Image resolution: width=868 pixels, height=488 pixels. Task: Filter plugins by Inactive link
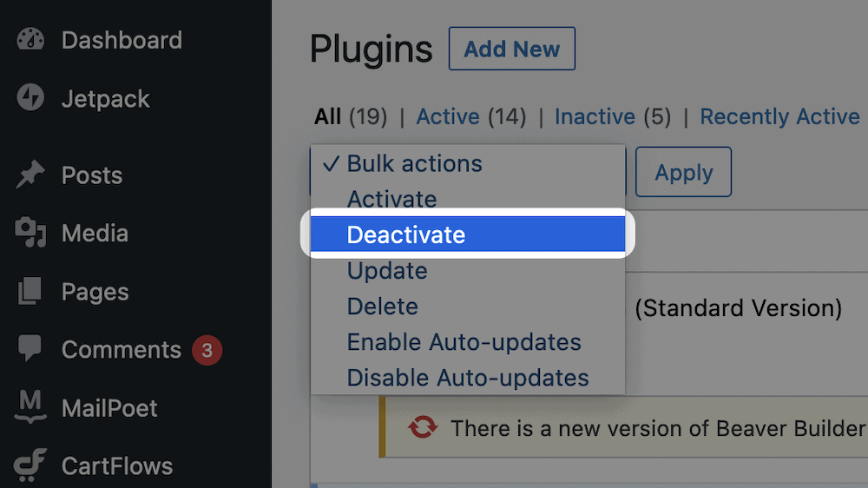[595, 117]
